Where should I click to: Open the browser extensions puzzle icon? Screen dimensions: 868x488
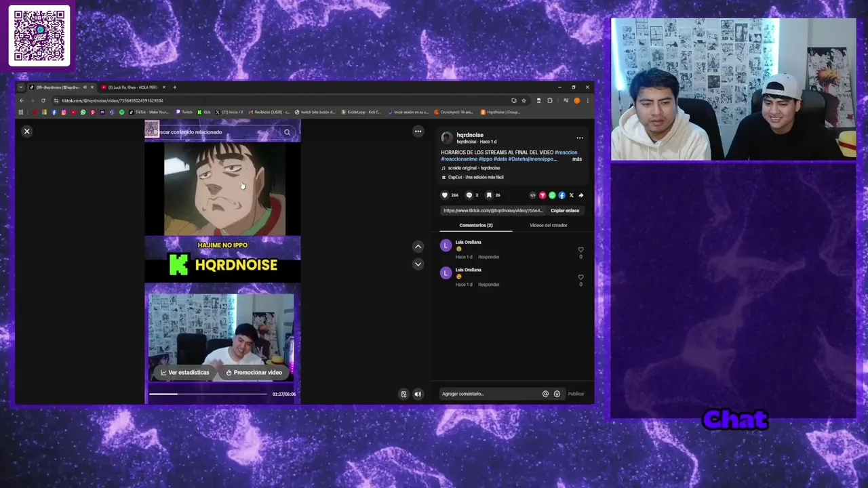550,101
